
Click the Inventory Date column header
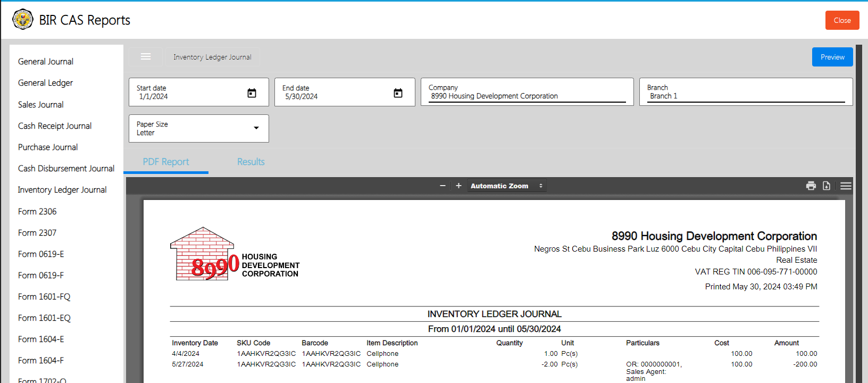coord(195,343)
